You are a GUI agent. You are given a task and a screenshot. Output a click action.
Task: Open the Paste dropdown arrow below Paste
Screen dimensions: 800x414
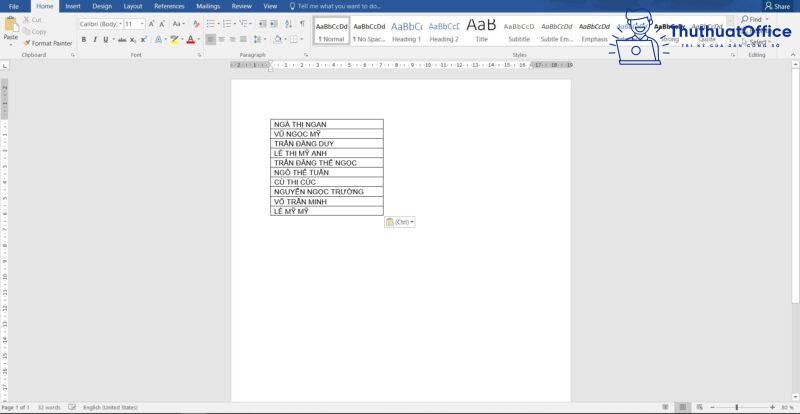tap(10, 45)
